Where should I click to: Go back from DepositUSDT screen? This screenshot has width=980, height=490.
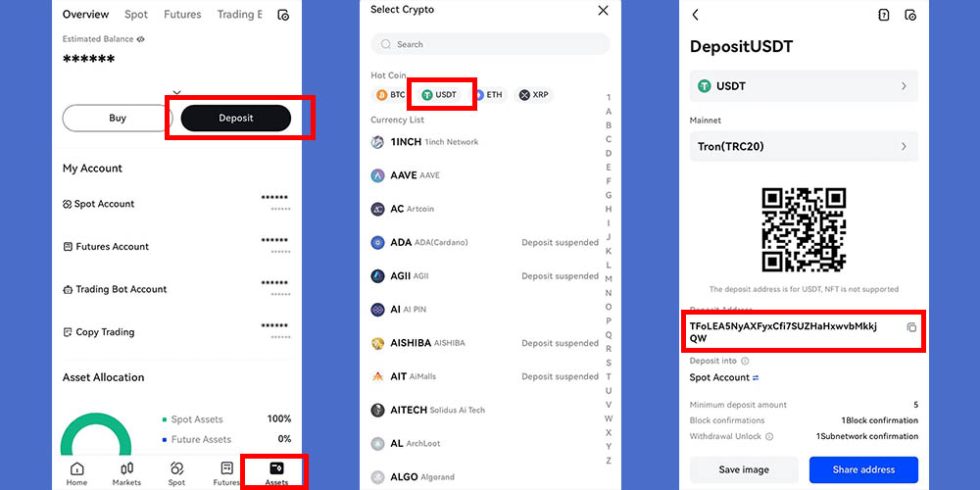click(696, 15)
